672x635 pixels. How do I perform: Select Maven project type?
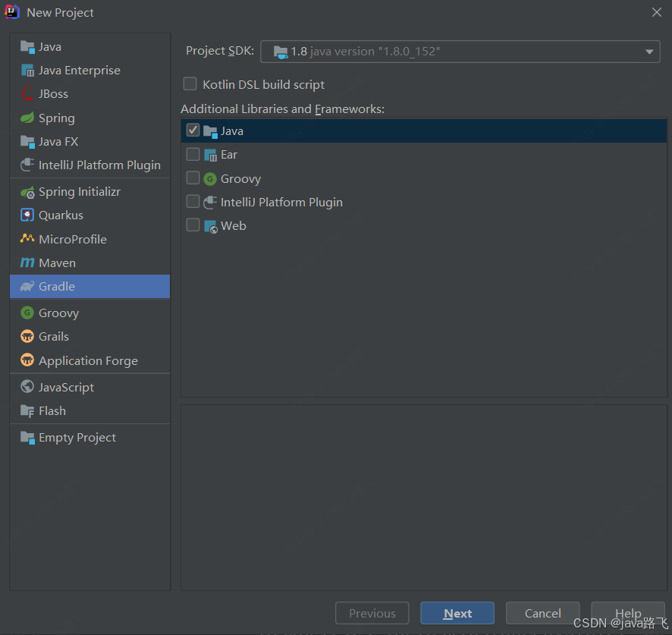pos(90,262)
